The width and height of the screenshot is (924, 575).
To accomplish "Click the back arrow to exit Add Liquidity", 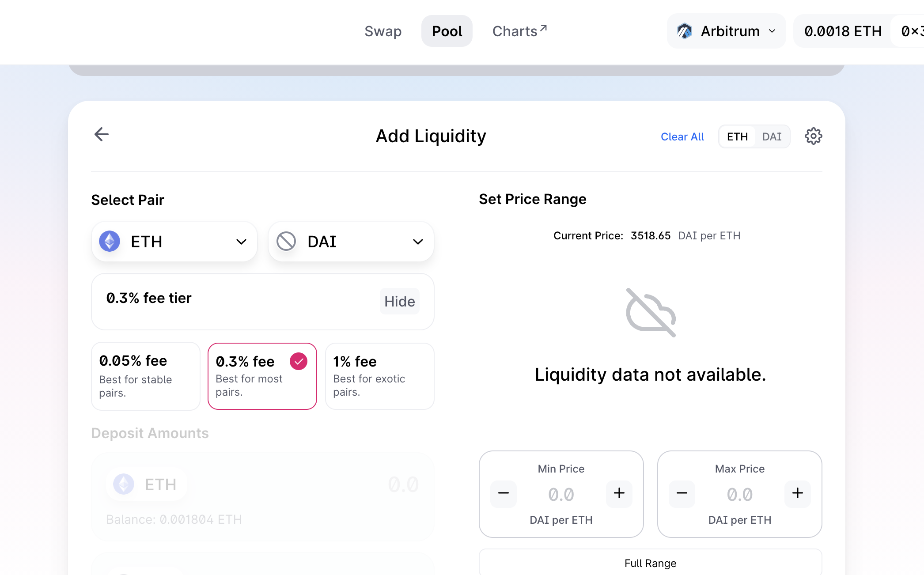I will tap(101, 135).
